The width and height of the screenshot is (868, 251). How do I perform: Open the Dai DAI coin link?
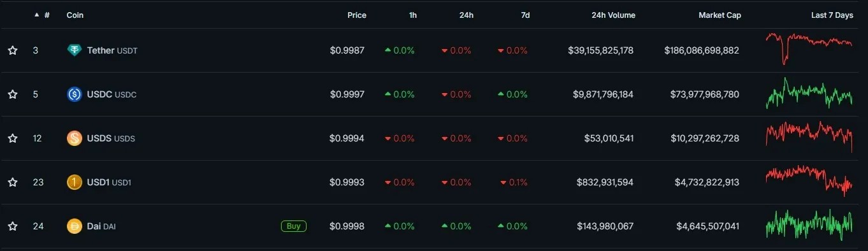[x=101, y=226]
